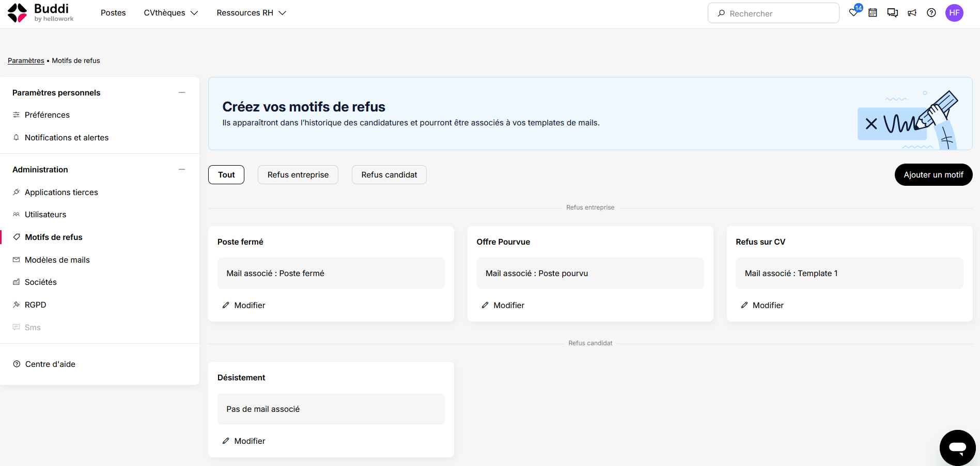Click pencil icon on Poste fermé card
The image size is (980, 466).
click(226, 305)
